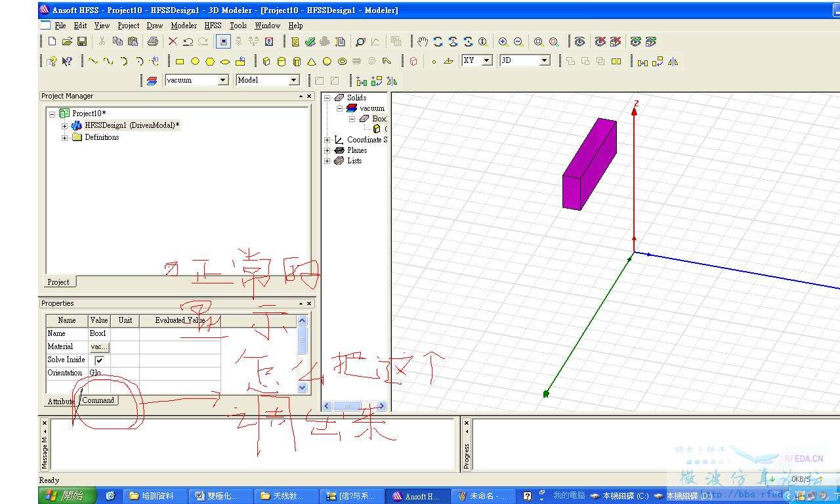Expand the Planes node in the model tree
The image size is (840, 504).
[x=327, y=150]
